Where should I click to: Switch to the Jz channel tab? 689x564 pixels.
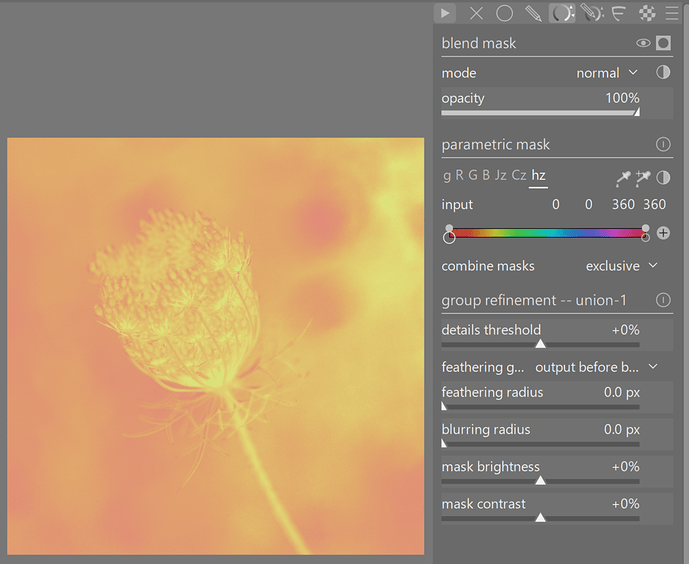pos(500,176)
